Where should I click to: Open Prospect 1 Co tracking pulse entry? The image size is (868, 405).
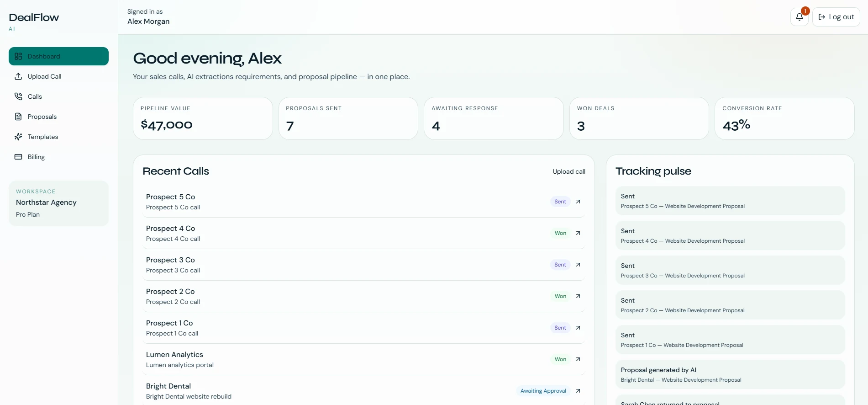click(730, 340)
